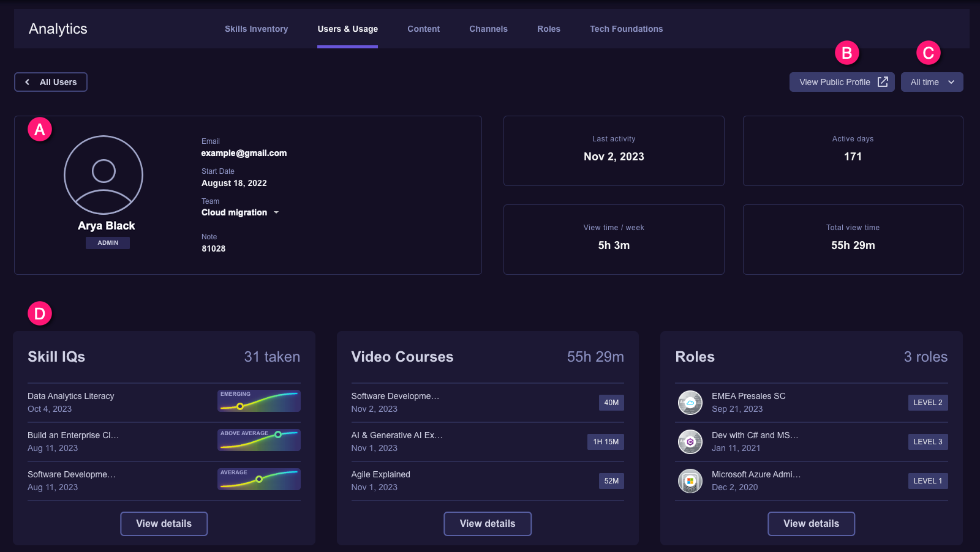Screen dimensions: 980x552
Task: Click the 31 taken count
Action: (x=272, y=357)
